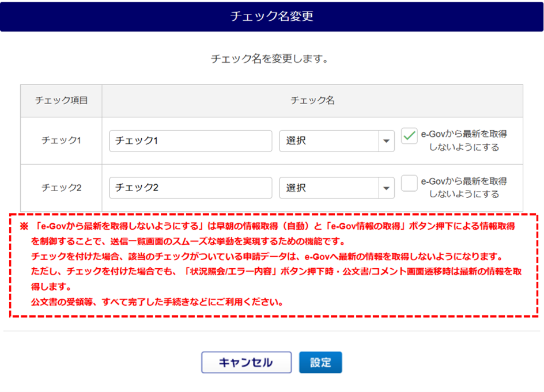Click the チェック1 row label
The height and width of the screenshot is (392, 544).
tap(62, 140)
